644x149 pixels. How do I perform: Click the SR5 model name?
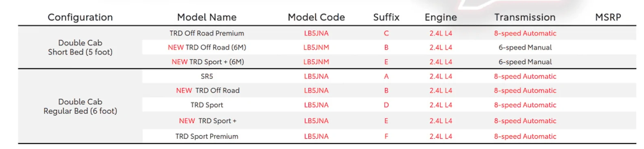point(207,76)
